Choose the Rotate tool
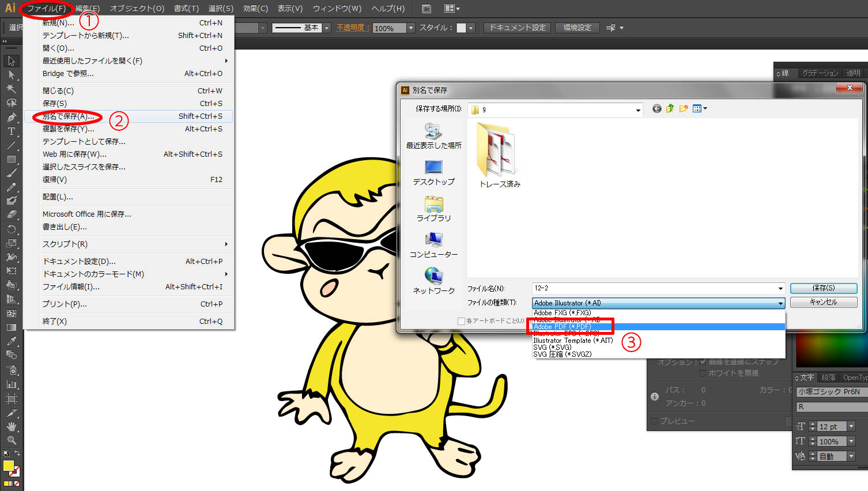Viewport: 868px width, 491px height. pos(12,229)
